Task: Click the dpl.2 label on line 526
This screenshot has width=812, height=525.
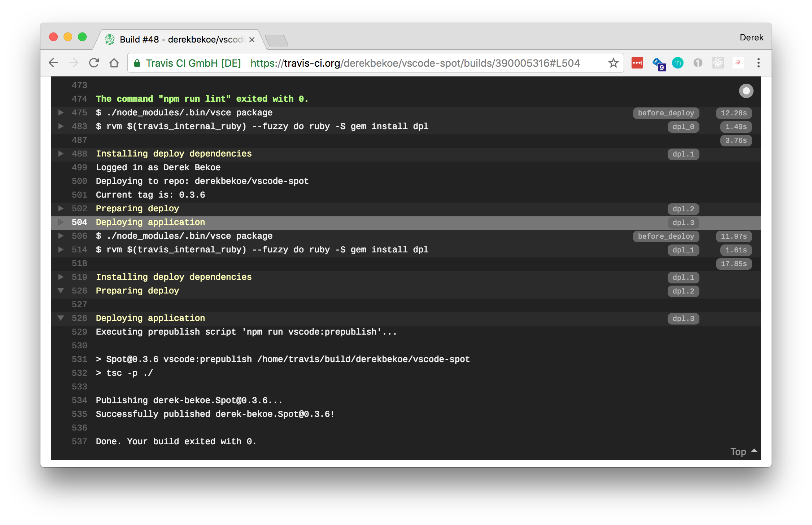Action: [x=683, y=291]
